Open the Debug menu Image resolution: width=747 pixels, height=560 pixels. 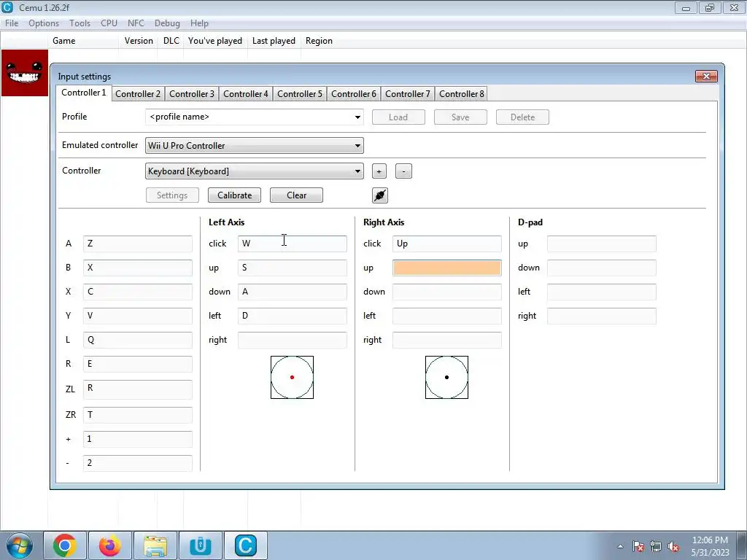coord(167,23)
